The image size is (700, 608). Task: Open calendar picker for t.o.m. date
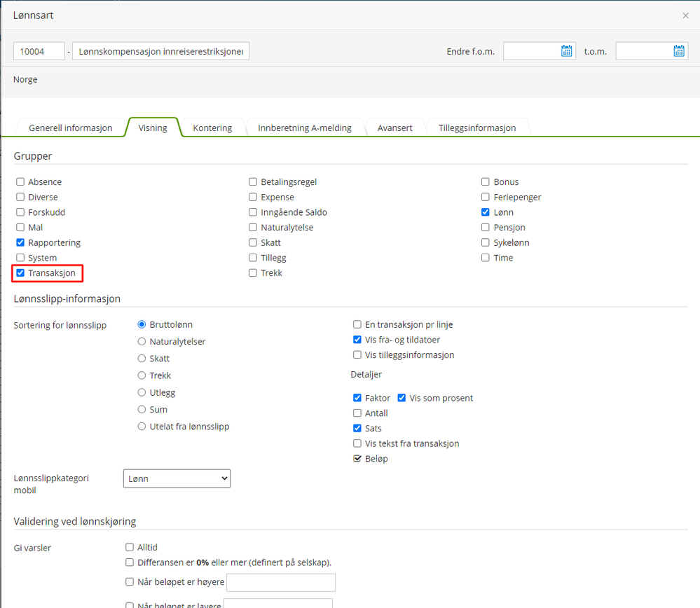[678, 51]
